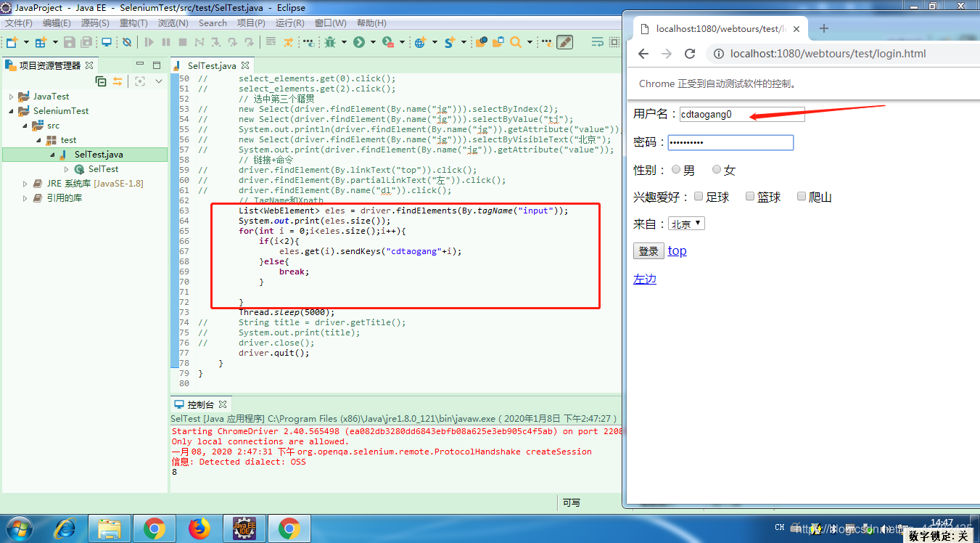Expand JRE 系统库 library node
This screenshot has width=980, height=543.
click(x=25, y=184)
